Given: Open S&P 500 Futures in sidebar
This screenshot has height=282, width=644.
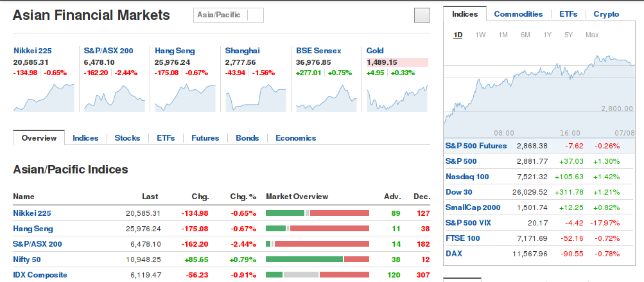Looking at the screenshot, I should click(x=476, y=146).
